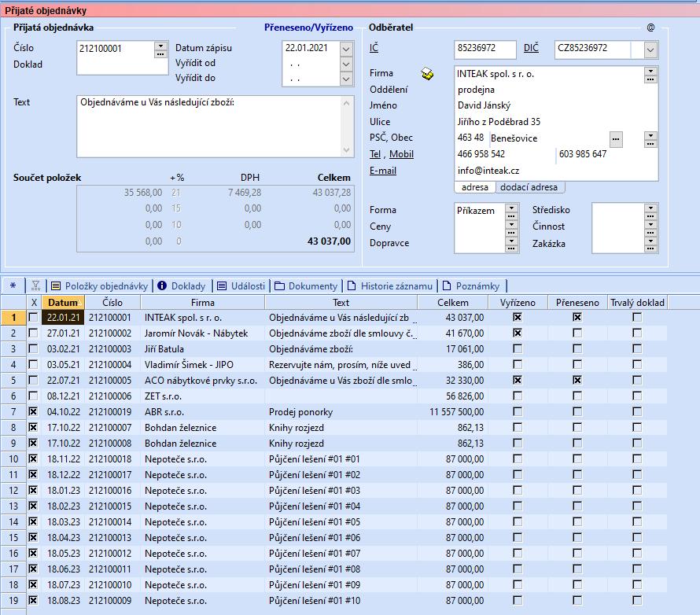Viewport: 700px width, 615px height.
Task: Click the date '08.12.21' cell
Action: click(64, 396)
